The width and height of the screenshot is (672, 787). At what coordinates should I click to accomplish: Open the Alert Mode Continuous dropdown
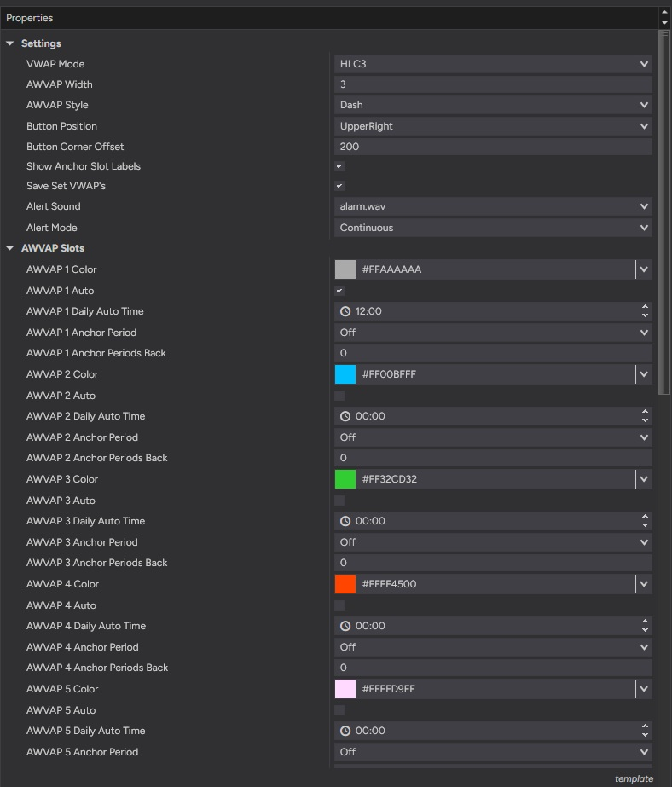(493, 228)
